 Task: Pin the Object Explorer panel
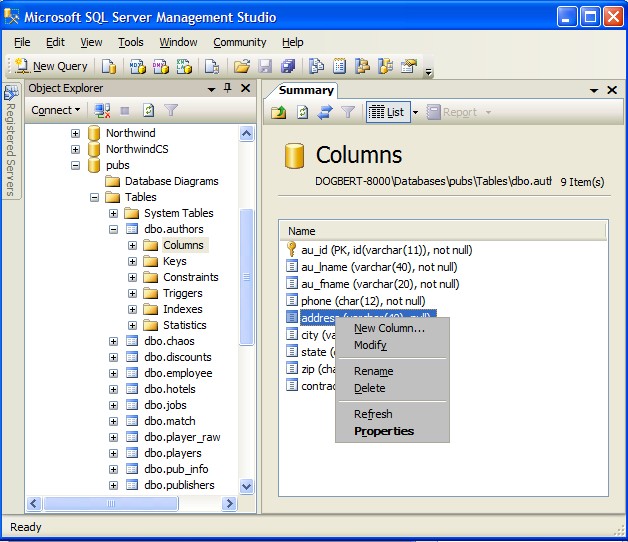click(227, 88)
